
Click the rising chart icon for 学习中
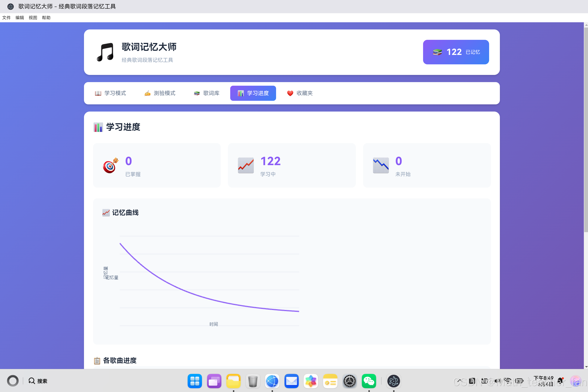246,165
